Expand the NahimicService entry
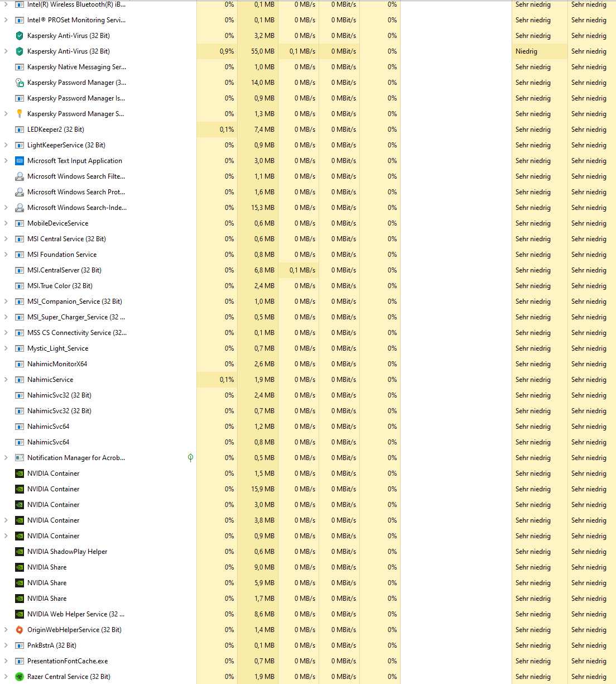This screenshot has height=684, width=616. click(x=6, y=380)
